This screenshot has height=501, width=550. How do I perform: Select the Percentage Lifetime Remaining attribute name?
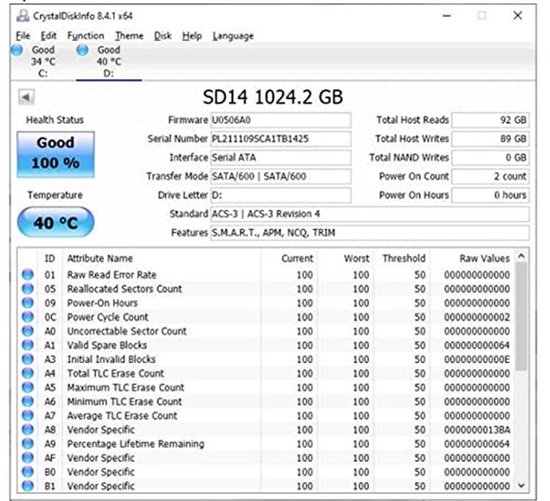tap(136, 444)
